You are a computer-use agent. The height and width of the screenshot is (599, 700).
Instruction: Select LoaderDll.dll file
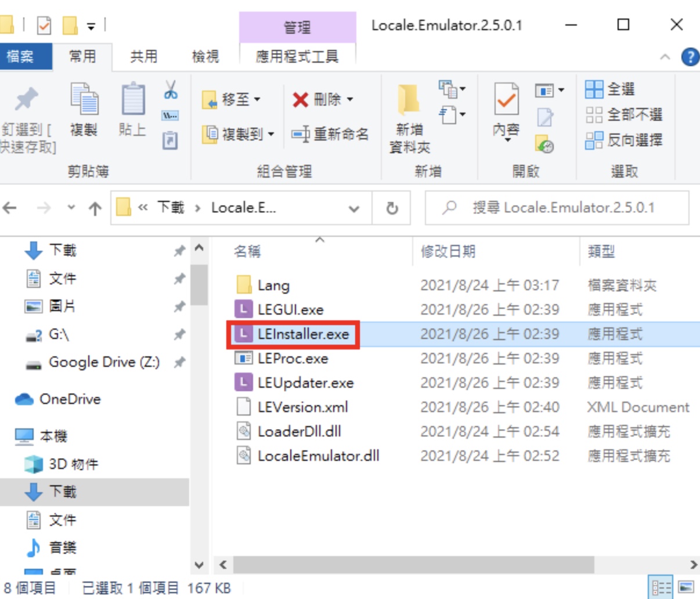[x=299, y=432]
